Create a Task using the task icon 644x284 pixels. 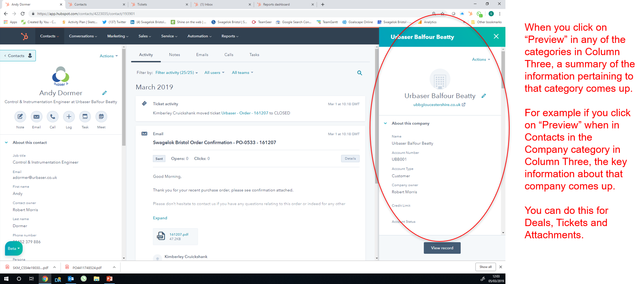pyautogui.click(x=85, y=117)
